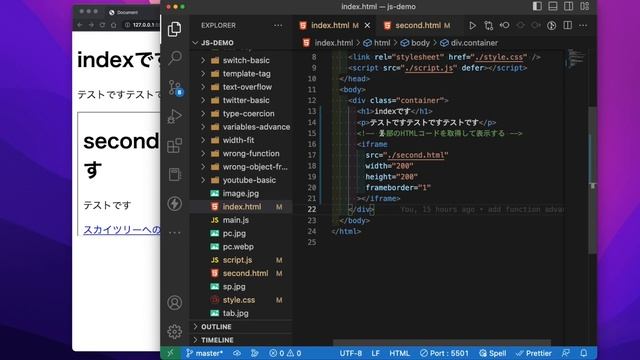640x360 pixels.
Task: Collapse the JS-DEMO folder section
Action: [216, 42]
